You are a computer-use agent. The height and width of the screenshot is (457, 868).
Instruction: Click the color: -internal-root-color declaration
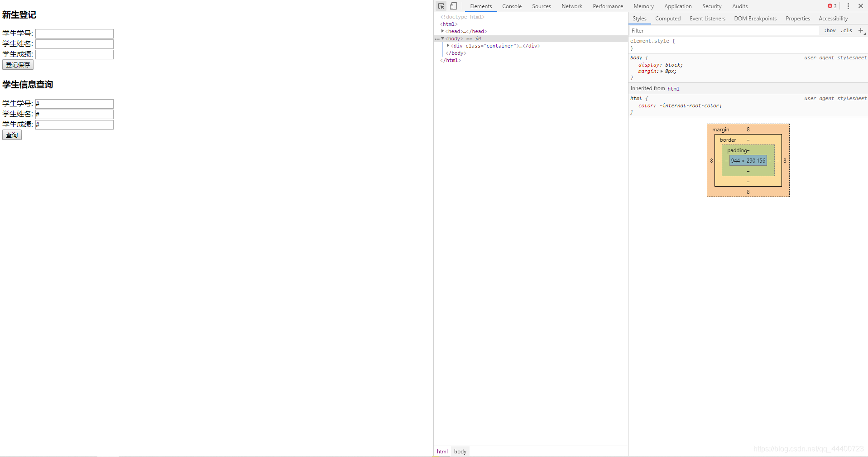(x=680, y=106)
